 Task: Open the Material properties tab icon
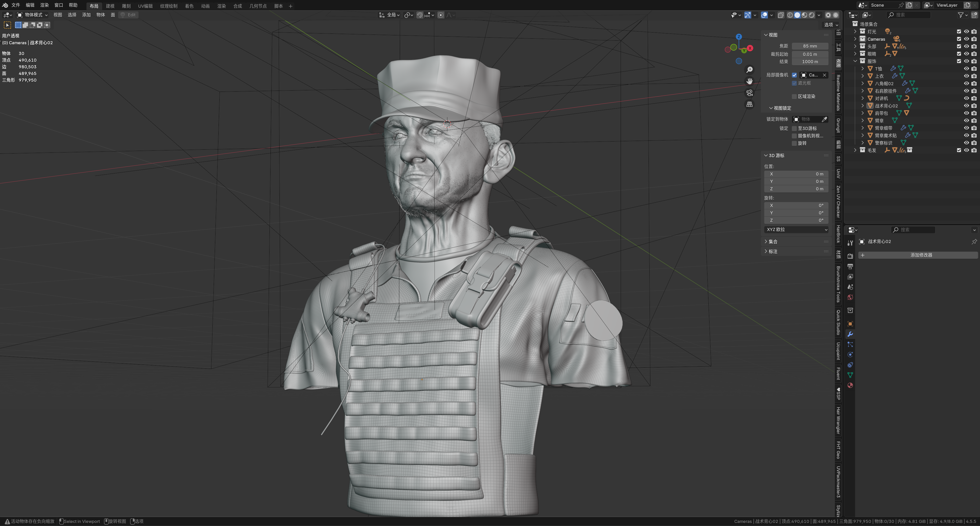[850, 385]
